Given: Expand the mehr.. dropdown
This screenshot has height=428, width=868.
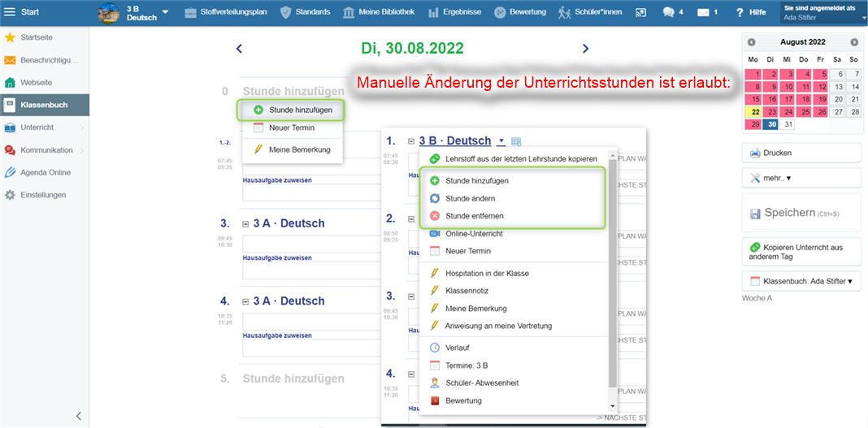Looking at the screenshot, I should point(801,178).
